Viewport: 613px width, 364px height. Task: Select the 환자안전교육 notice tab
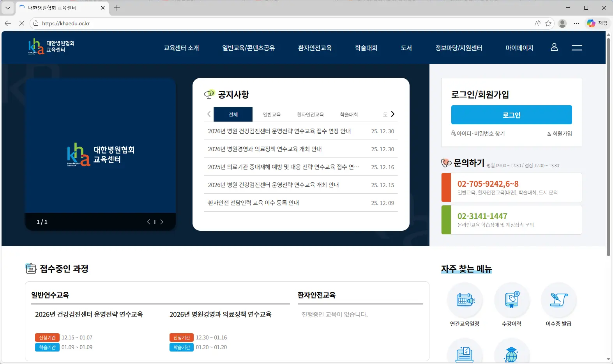point(310,114)
